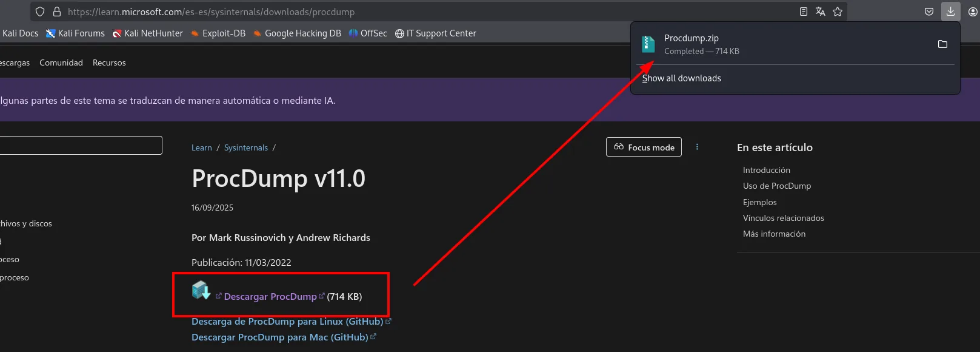The width and height of the screenshot is (980, 352).
Task: Open Descargar ProcDump para Mac (GitHub)
Action: pyautogui.click(x=284, y=337)
